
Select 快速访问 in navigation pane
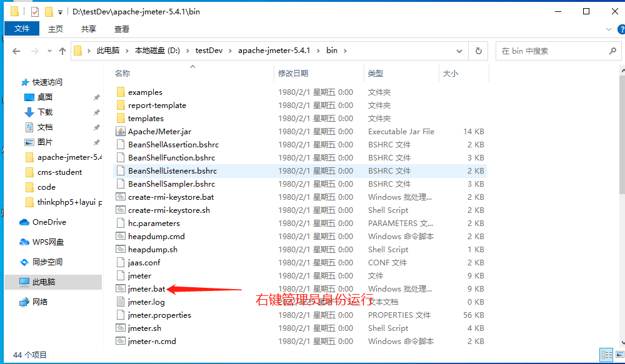[x=47, y=82]
